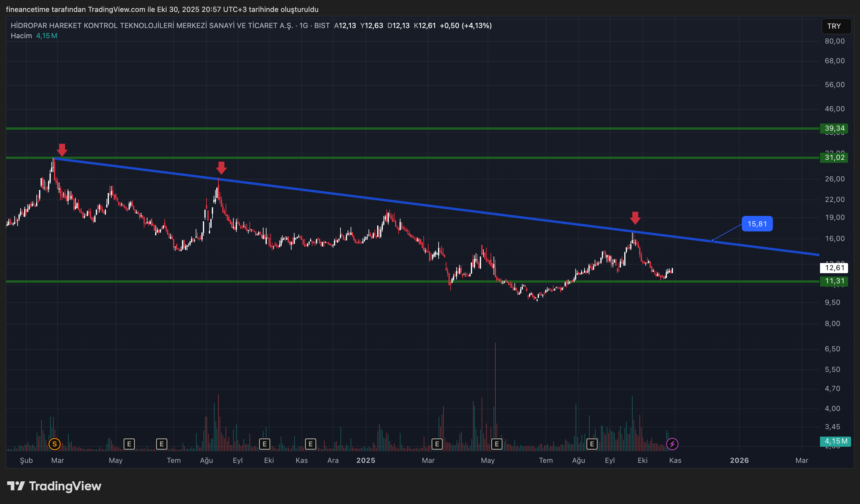860x504 pixels.
Task: Click the E earnings marker near Ağu 2025
Action: (592, 444)
